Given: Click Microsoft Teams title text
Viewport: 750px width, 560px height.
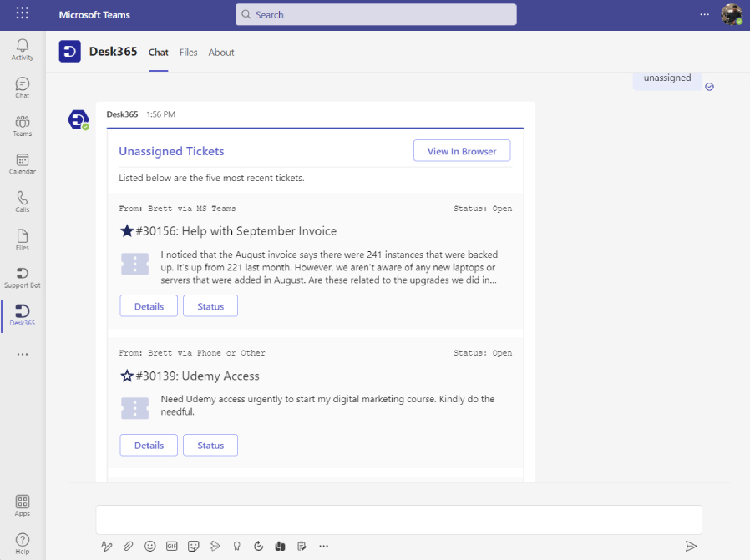Looking at the screenshot, I should click(94, 15).
